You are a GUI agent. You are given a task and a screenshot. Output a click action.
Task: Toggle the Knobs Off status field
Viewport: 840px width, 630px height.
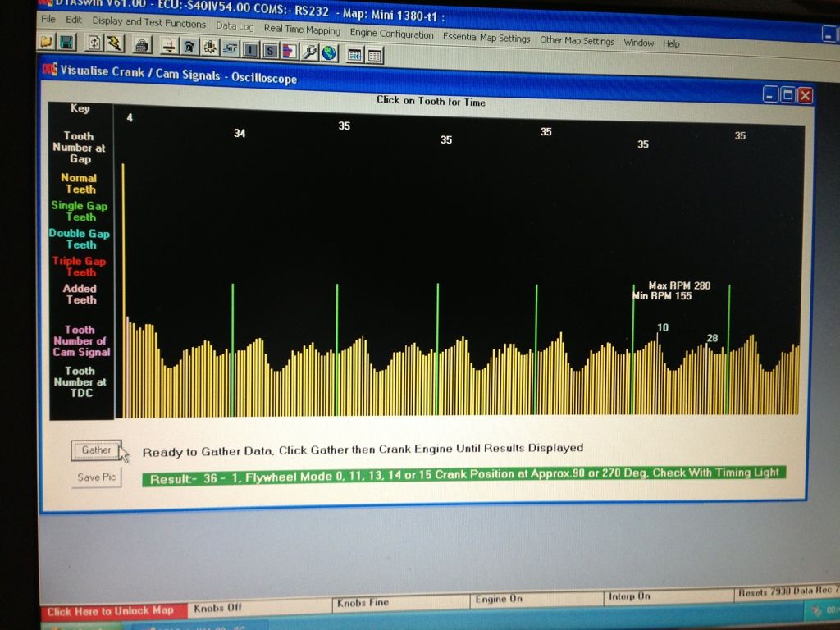(217, 609)
